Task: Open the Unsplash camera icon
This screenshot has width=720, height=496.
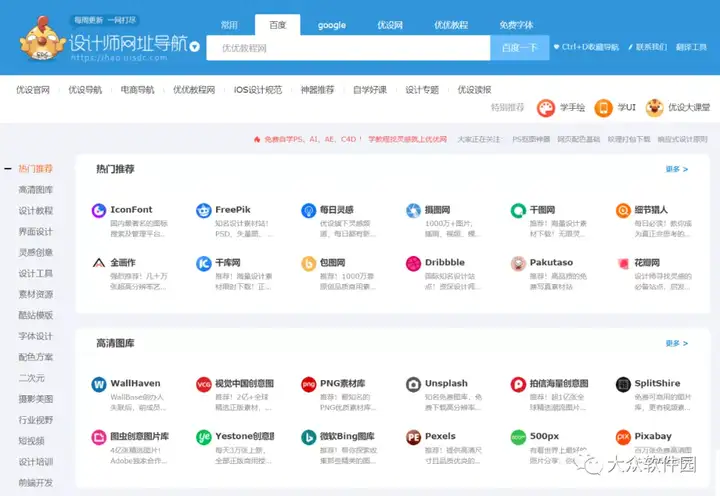Action: click(413, 384)
